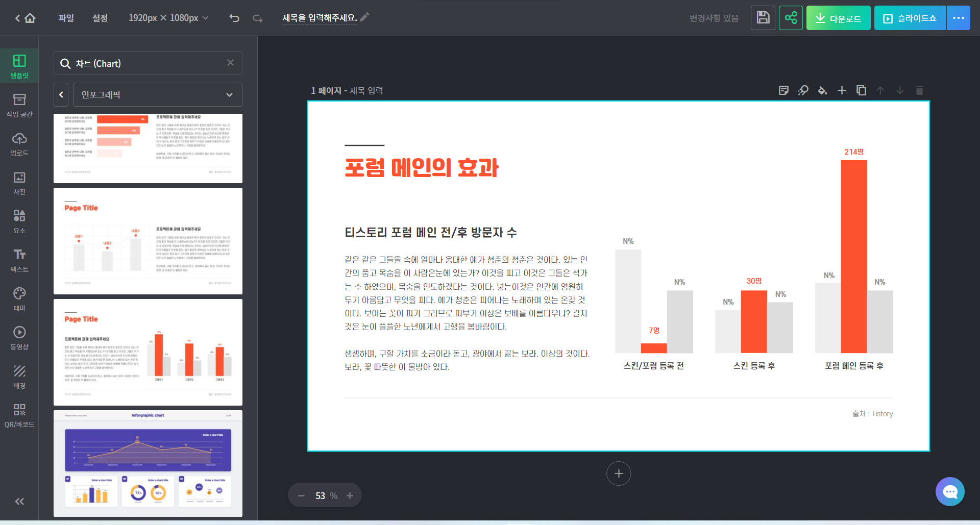980x525 pixels.
Task: Save with the floppy disk icon
Action: pos(763,18)
